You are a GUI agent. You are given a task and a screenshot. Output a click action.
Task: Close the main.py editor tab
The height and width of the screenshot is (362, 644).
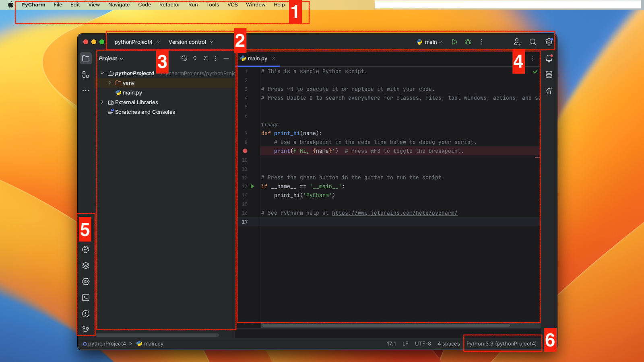pyautogui.click(x=274, y=58)
